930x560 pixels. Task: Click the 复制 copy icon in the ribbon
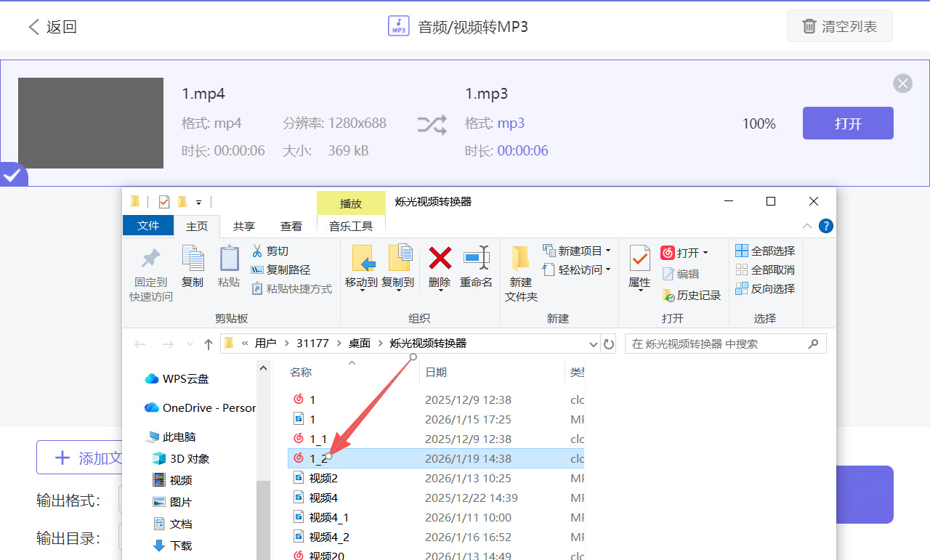[193, 267]
